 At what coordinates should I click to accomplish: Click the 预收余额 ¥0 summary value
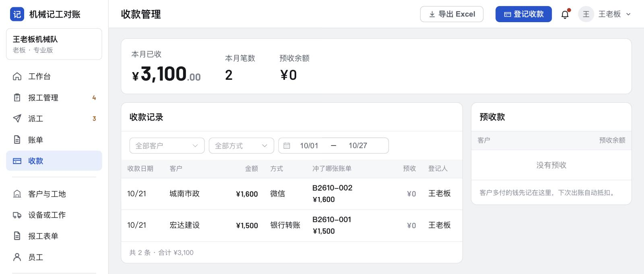289,75
